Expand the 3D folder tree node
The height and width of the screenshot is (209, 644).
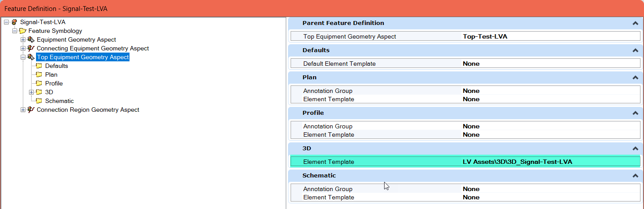point(32,92)
